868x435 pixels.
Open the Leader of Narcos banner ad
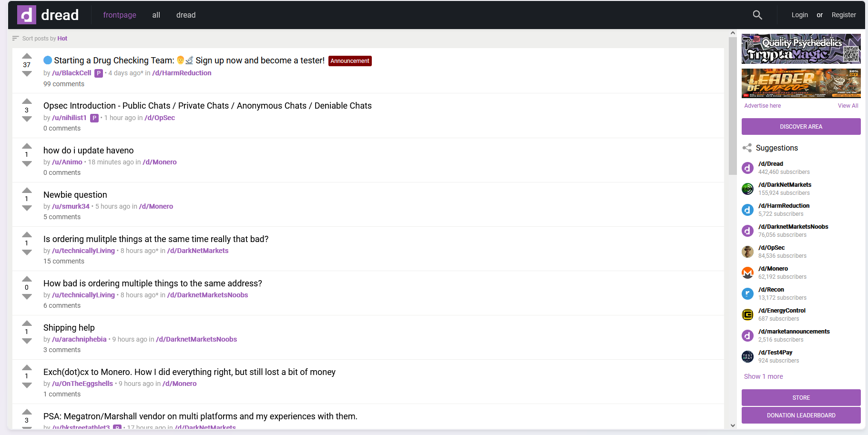[801, 83]
